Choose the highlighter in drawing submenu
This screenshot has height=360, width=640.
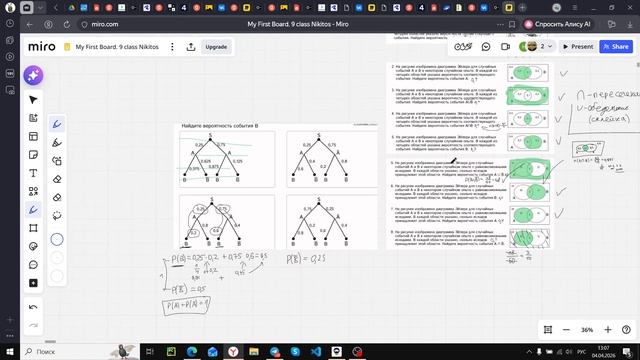[x=57, y=142]
